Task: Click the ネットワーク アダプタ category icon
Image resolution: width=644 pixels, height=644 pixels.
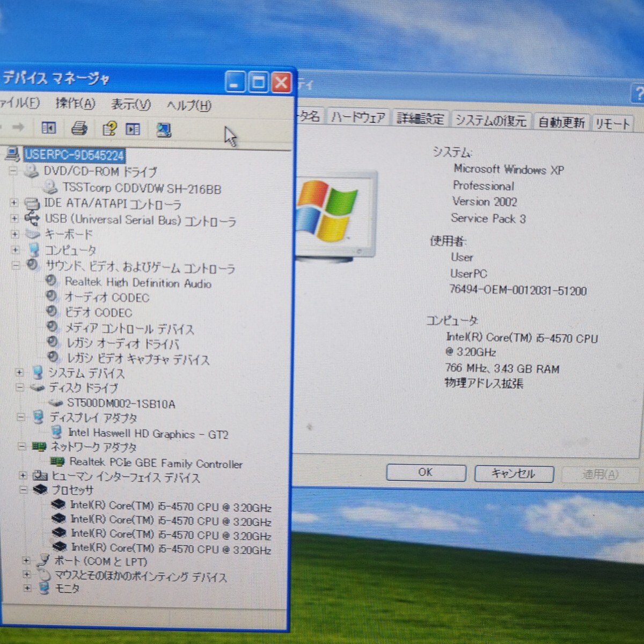Action: coord(39,447)
